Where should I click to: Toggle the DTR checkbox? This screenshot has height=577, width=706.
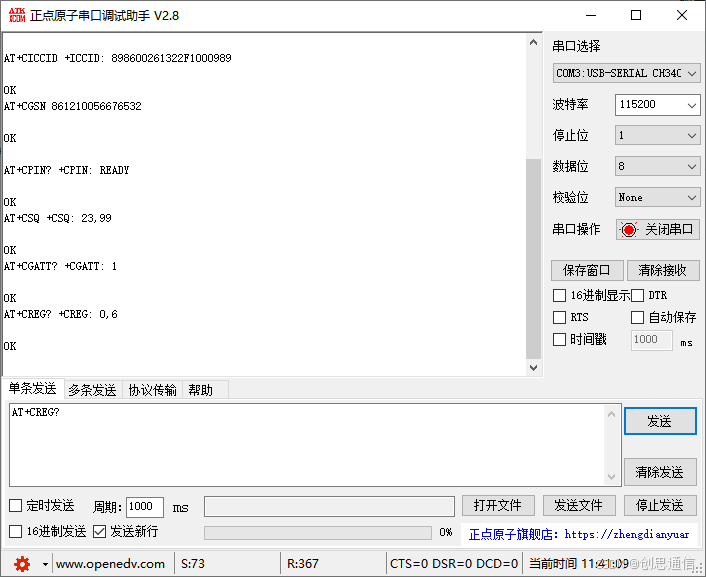pyautogui.click(x=638, y=295)
